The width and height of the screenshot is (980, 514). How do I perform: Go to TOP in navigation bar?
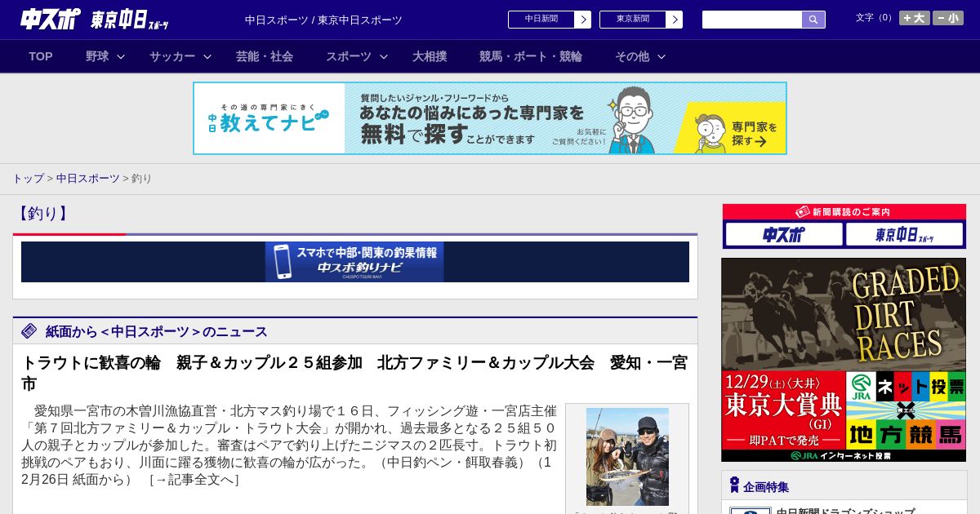click(41, 56)
